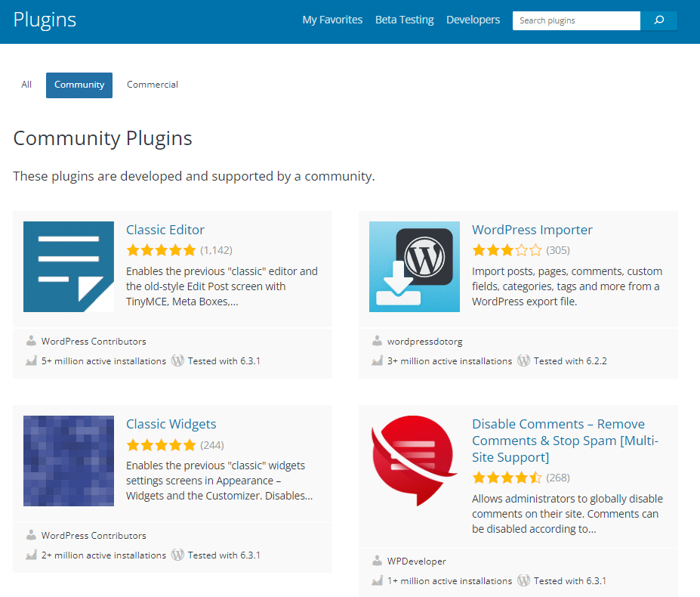The height and width of the screenshot is (597, 700).
Task: Go to Beta Testing page
Action: tap(405, 20)
